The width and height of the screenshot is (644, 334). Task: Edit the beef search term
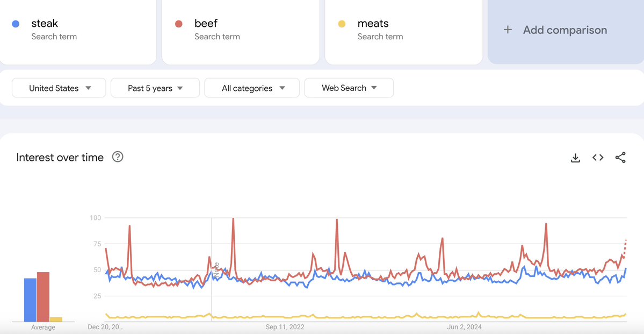click(x=206, y=24)
